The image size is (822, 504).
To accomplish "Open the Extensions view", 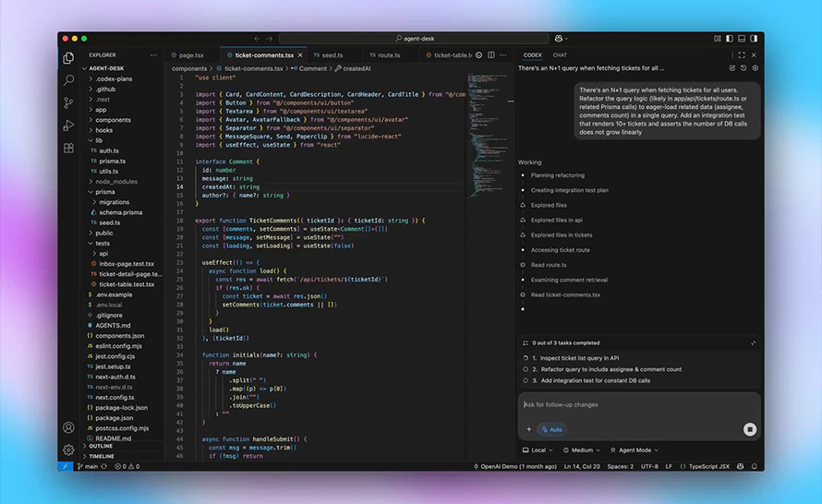I will [x=68, y=149].
